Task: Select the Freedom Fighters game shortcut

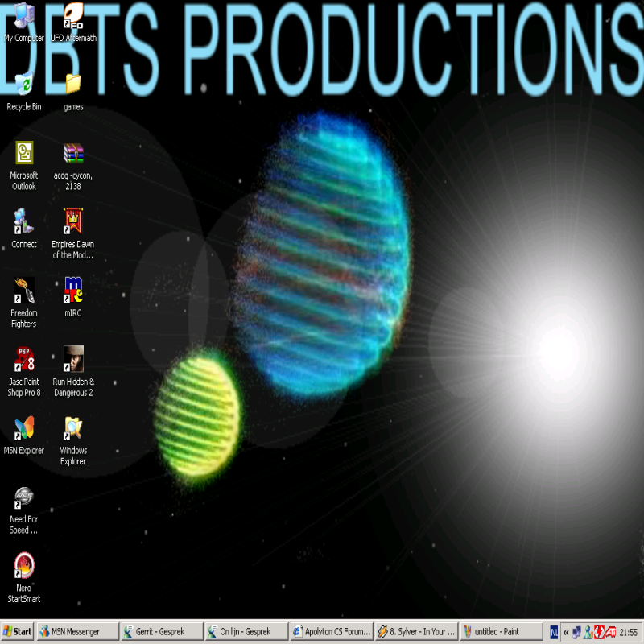Action: [24, 290]
